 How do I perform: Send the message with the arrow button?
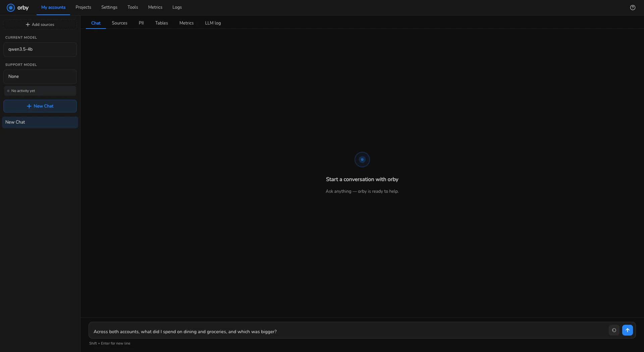[628, 330]
